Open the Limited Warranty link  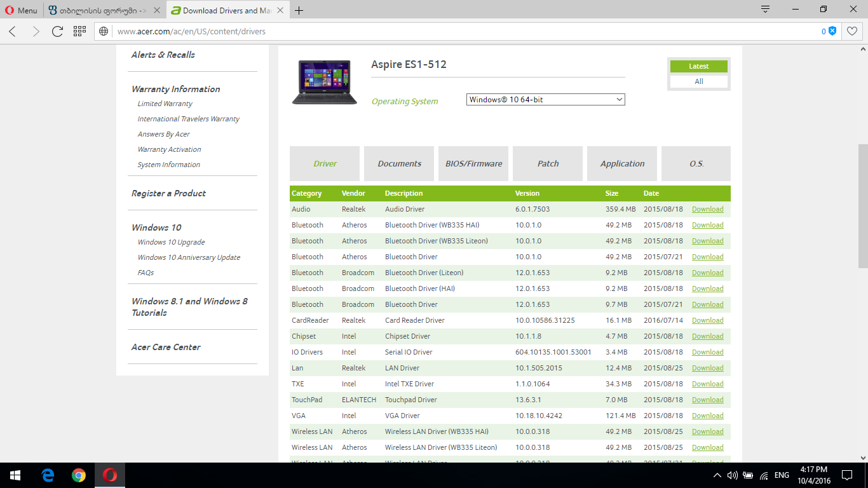point(165,104)
